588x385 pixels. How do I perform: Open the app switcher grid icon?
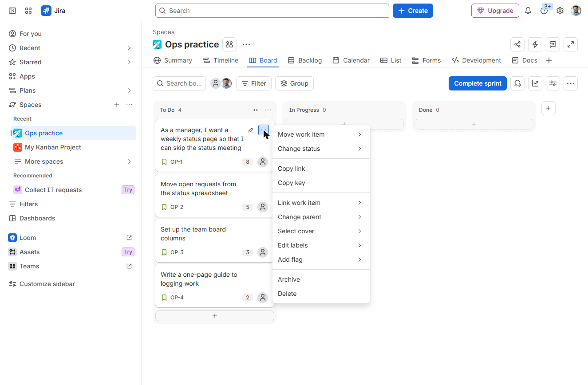28,11
